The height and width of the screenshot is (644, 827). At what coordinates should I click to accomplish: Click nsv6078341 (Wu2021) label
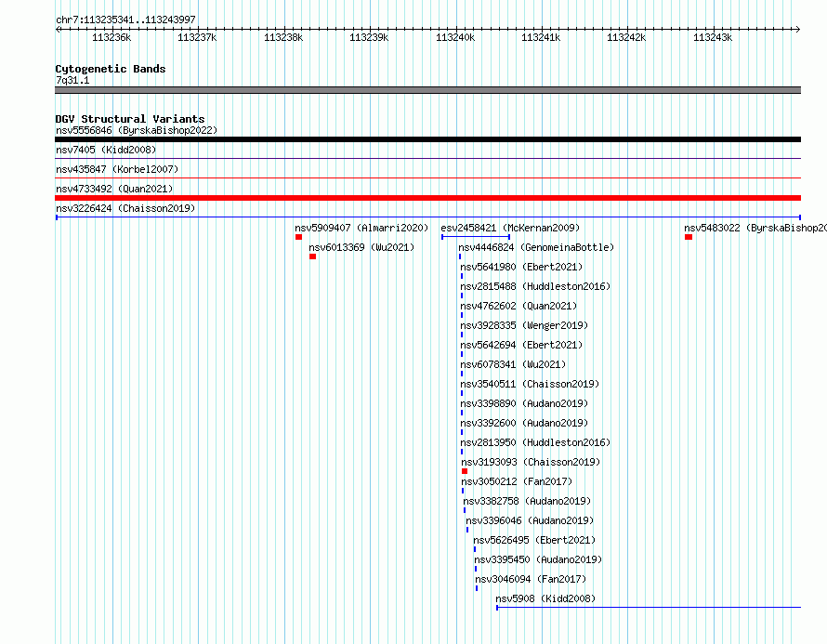tap(513, 364)
